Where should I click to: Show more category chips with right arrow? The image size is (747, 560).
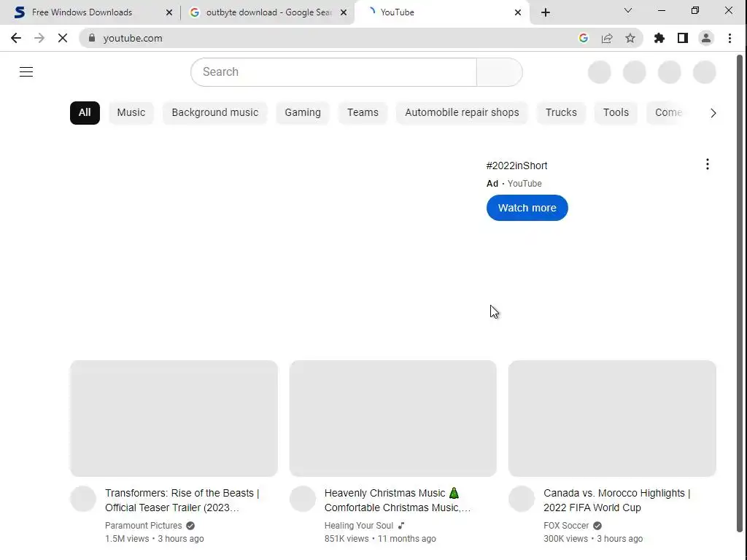pos(713,113)
